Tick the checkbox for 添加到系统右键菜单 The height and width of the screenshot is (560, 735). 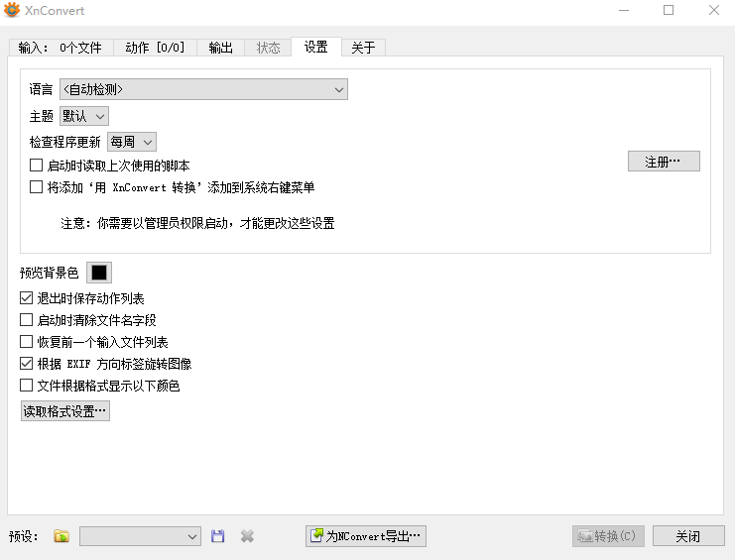tap(36, 187)
